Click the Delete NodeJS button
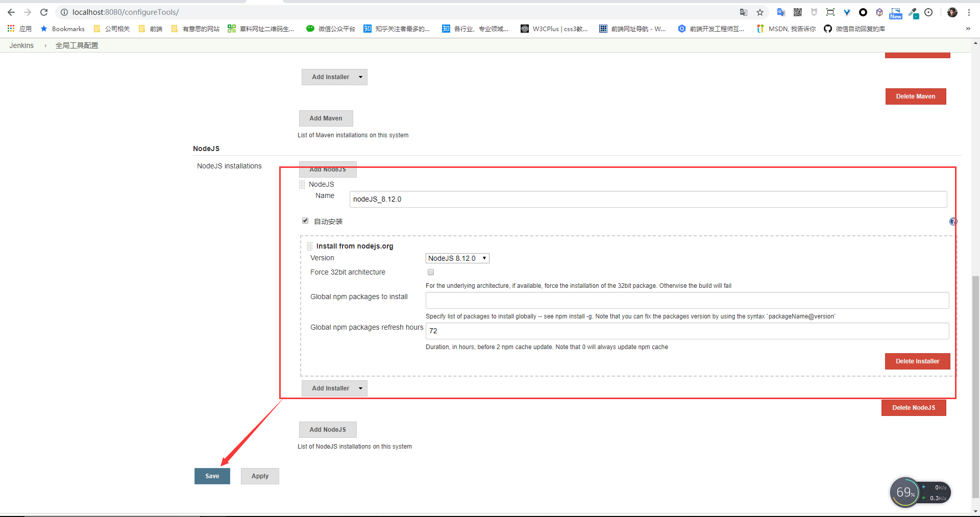This screenshot has height=517, width=980. [x=914, y=408]
